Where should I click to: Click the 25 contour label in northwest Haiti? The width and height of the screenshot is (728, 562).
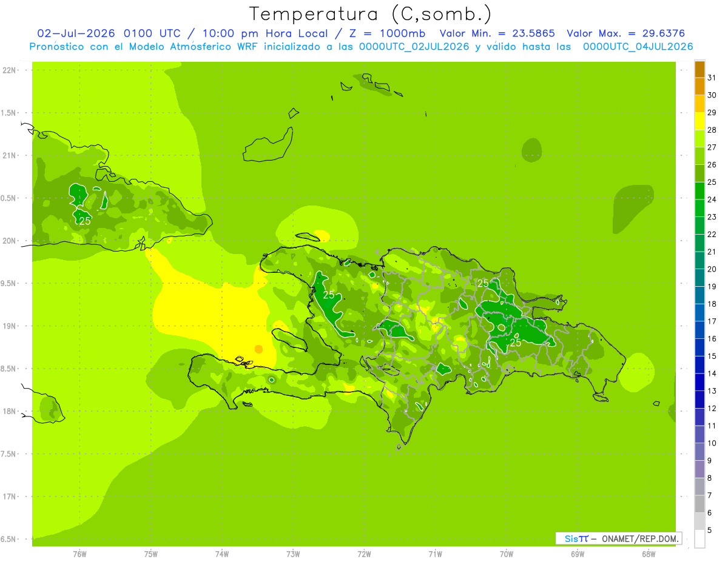pos(329,295)
